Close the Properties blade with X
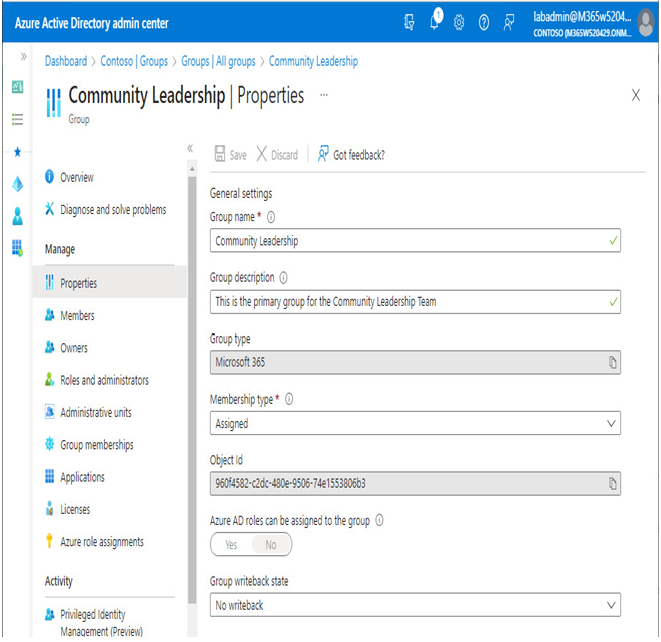The width and height of the screenshot is (661, 642). (x=636, y=95)
